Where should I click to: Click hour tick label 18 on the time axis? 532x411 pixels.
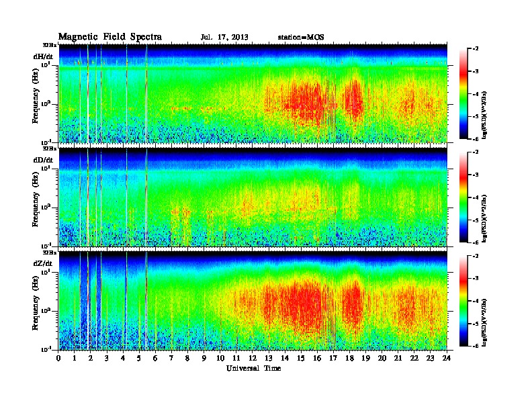pos(349,359)
